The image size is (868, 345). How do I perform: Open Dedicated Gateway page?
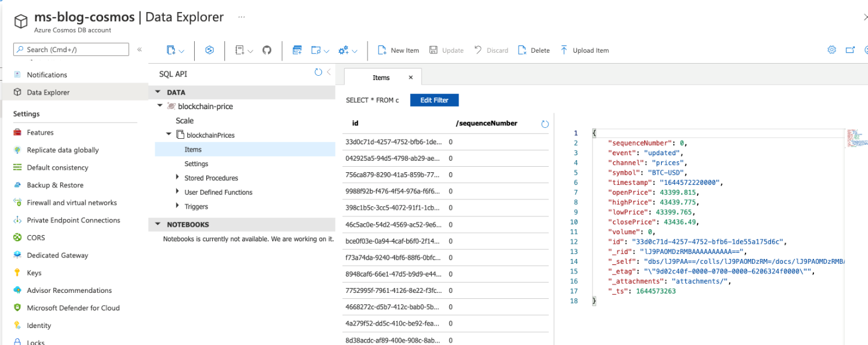tap(58, 255)
